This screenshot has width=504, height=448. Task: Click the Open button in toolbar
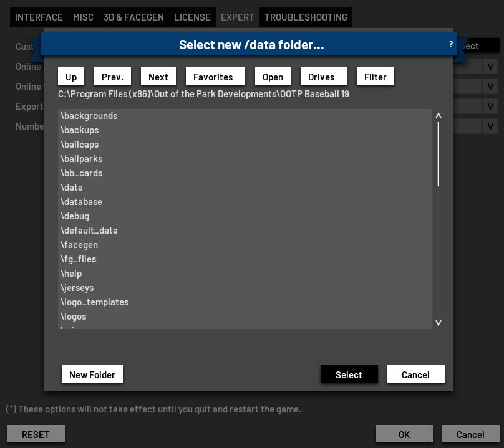[273, 77]
